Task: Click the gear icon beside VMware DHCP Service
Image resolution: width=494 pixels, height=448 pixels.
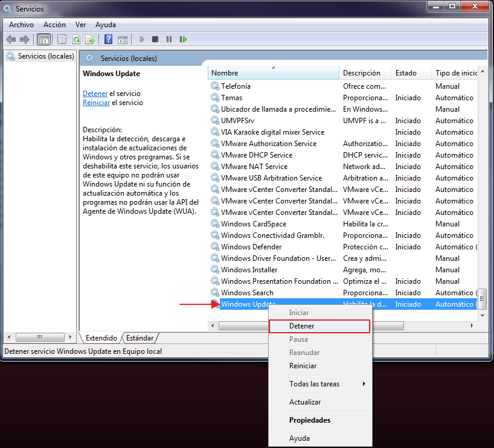Action: (215, 155)
